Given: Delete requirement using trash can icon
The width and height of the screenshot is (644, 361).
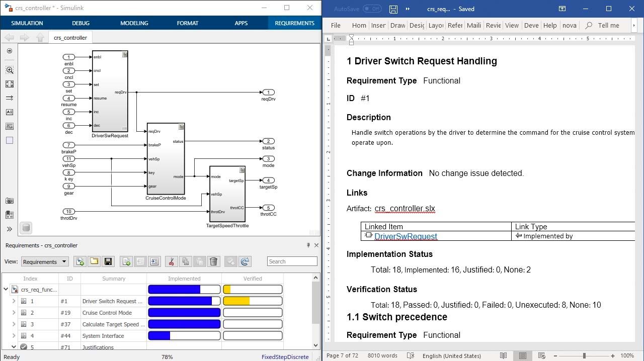Looking at the screenshot, I should click(214, 261).
